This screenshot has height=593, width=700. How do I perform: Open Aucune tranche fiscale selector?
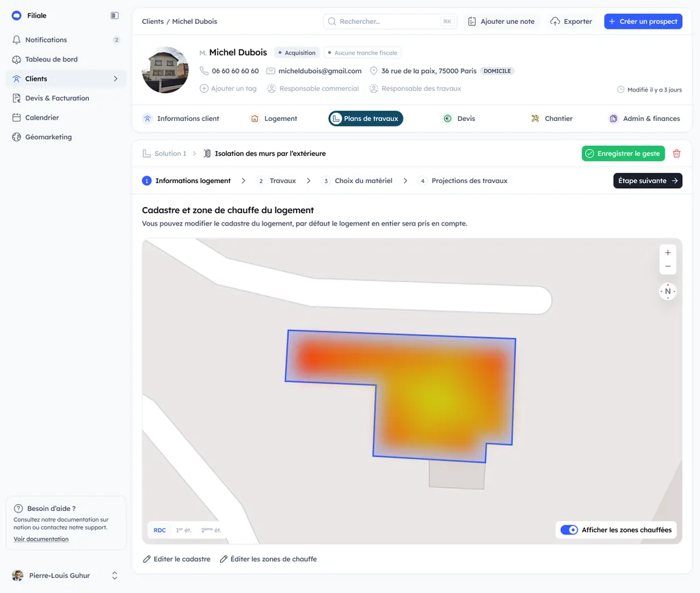click(x=362, y=53)
